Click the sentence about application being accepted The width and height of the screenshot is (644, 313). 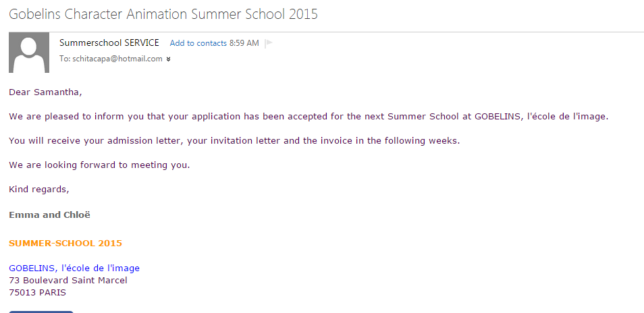click(x=308, y=117)
